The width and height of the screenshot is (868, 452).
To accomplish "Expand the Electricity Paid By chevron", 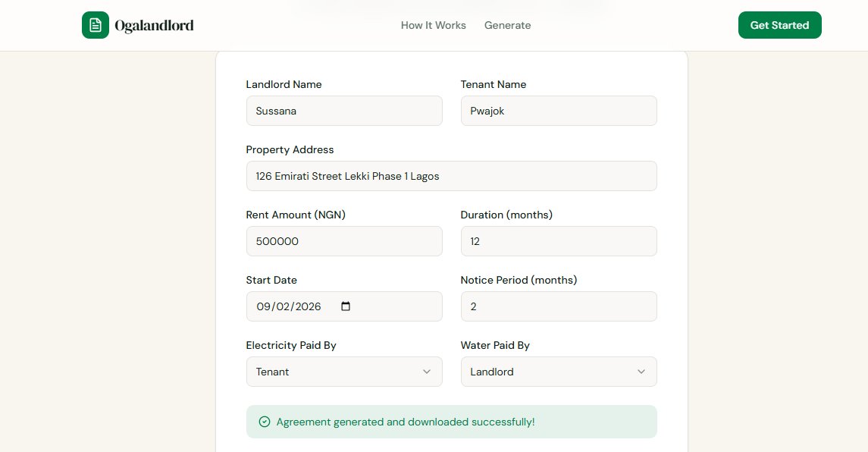I will coord(426,372).
